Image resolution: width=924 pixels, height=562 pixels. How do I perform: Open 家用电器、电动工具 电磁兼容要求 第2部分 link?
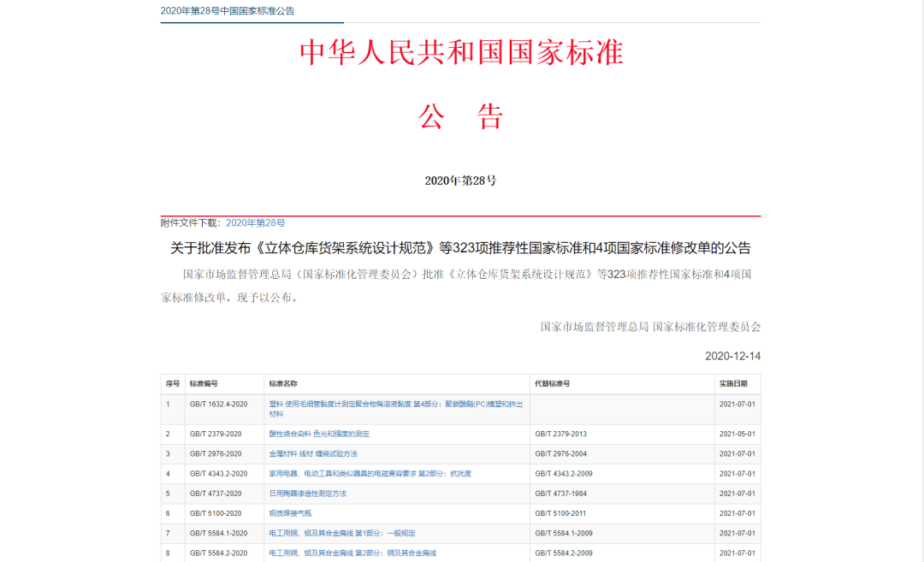point(370,473)
